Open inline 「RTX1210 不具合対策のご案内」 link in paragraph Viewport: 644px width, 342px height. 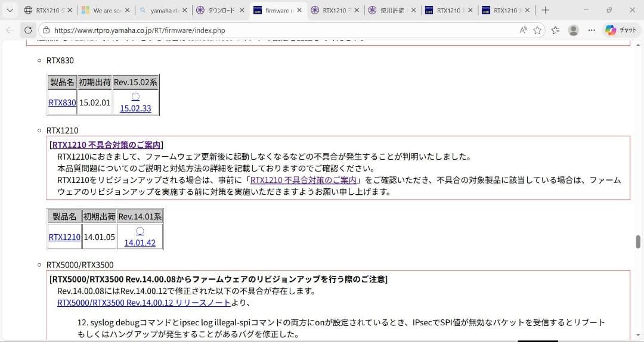click(303, 180)
